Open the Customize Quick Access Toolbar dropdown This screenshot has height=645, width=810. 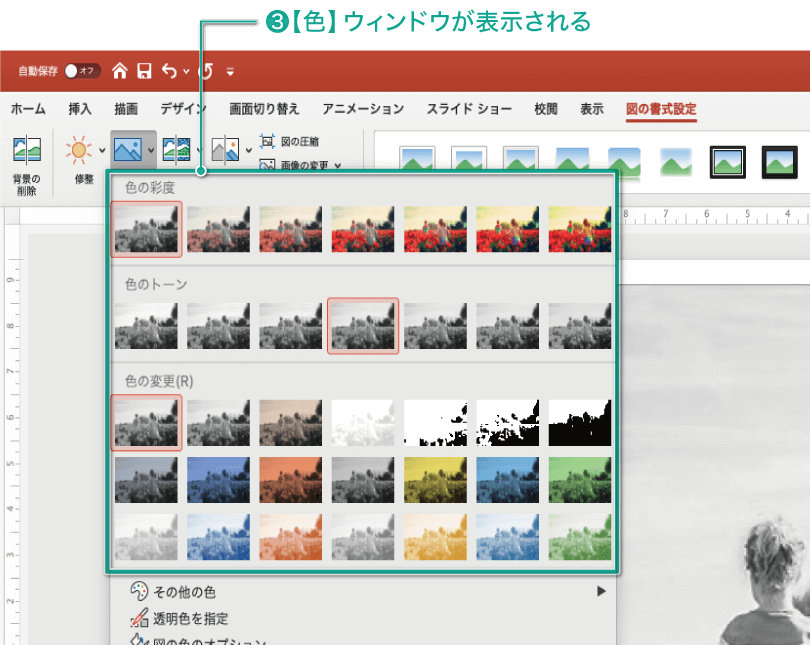coord(230,72)
